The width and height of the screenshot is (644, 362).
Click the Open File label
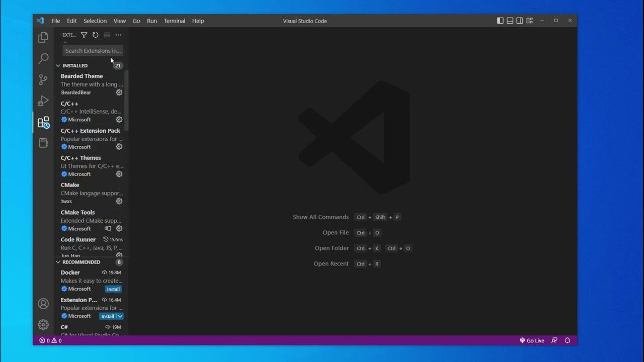pyautogui.click(x=336, y=233)
